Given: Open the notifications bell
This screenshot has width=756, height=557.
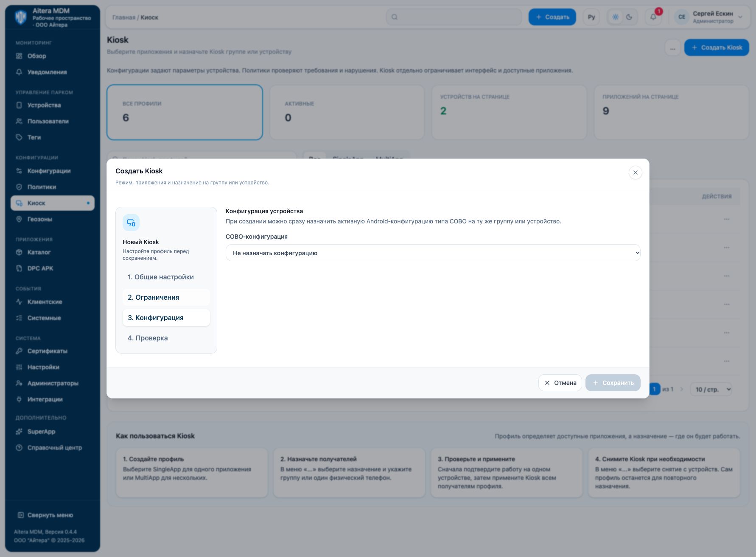Looking at the screenshot, I should click(653, 17).
